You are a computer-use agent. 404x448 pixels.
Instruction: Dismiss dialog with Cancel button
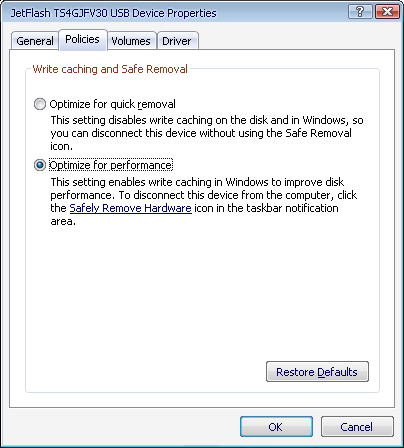click(357, 427)
